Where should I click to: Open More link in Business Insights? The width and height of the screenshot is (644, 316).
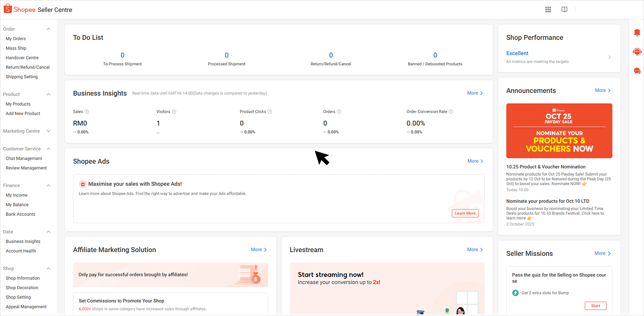pyautogui.click(x=475, y=93)
